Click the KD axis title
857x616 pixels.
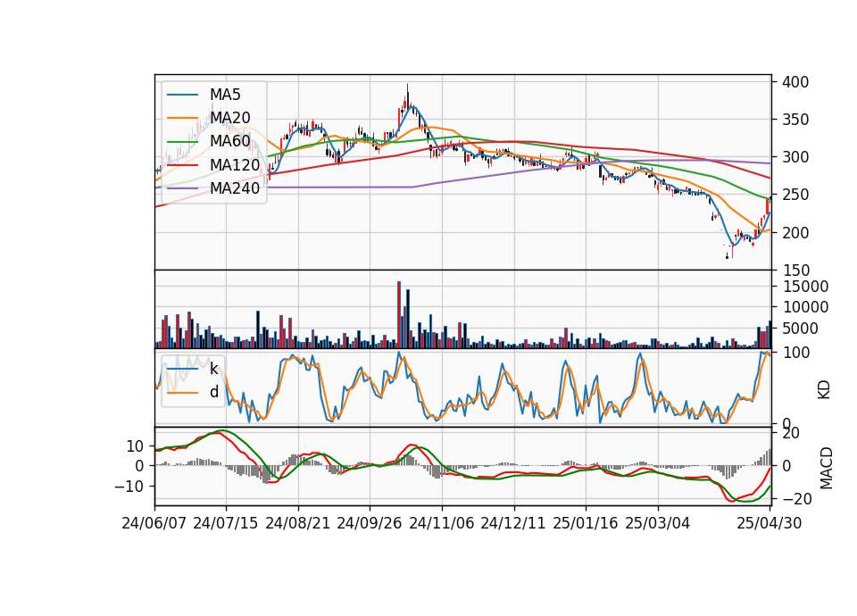[x=824, y=390]
